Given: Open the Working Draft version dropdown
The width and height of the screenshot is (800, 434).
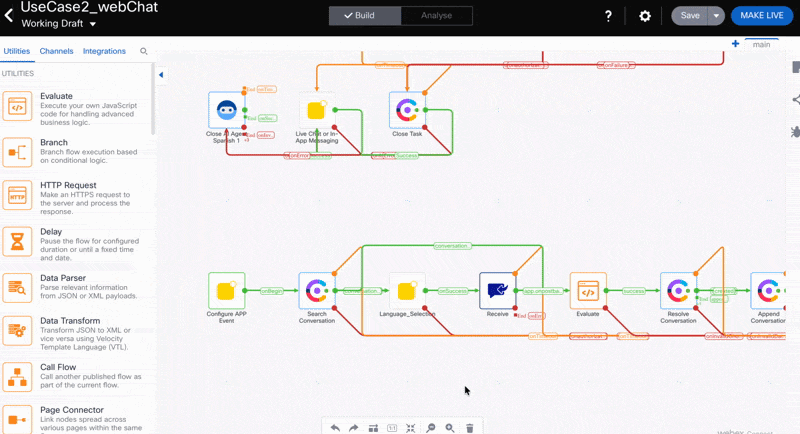Looking at the screenshot, I should (x=59, y=24).
